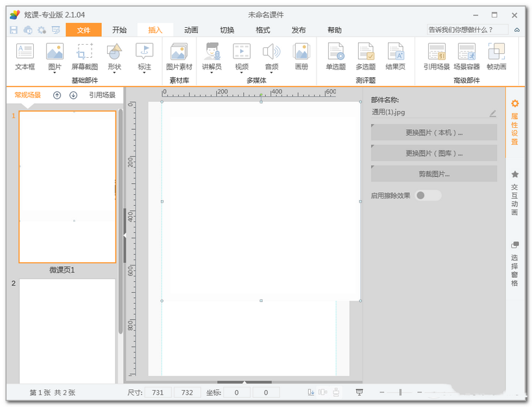Open the 文件 menu
Image resolution: width=532 pixels, height=407 pixels.
point(84,30)
